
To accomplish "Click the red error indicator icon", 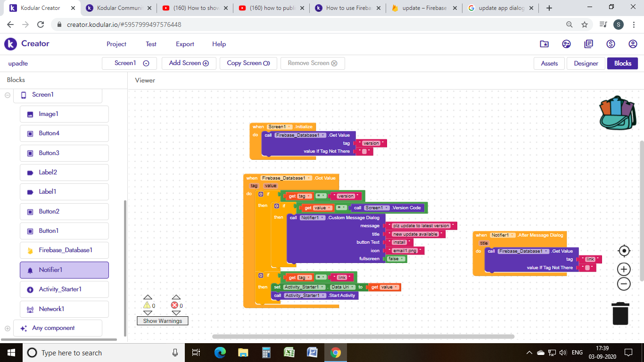I will [x=175, y=305].
